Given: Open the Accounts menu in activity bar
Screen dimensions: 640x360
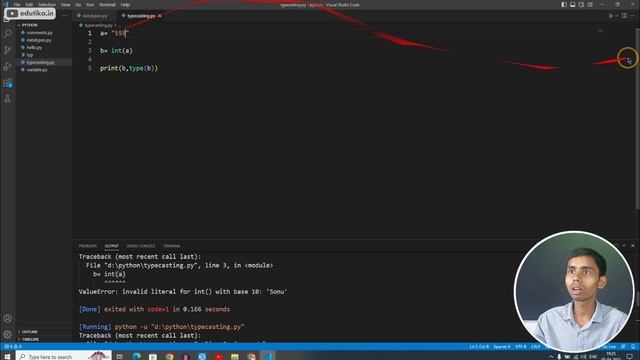Looking at the screenshot, I should coord(8,318).
